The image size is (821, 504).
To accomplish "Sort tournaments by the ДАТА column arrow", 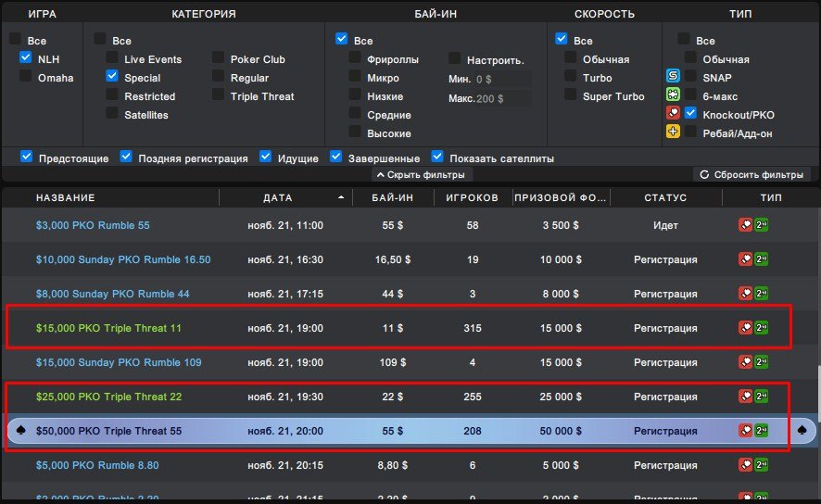I will (x=340, y=197).
